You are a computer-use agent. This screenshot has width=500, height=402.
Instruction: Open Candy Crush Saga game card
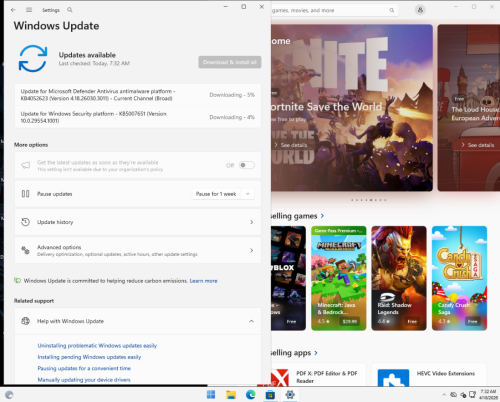(x=460, y=278)
